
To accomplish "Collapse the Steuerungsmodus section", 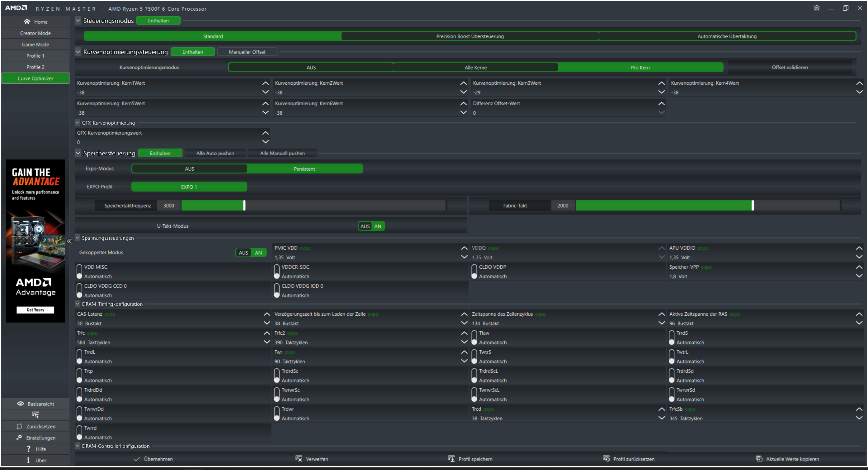I will click(78, 20).
